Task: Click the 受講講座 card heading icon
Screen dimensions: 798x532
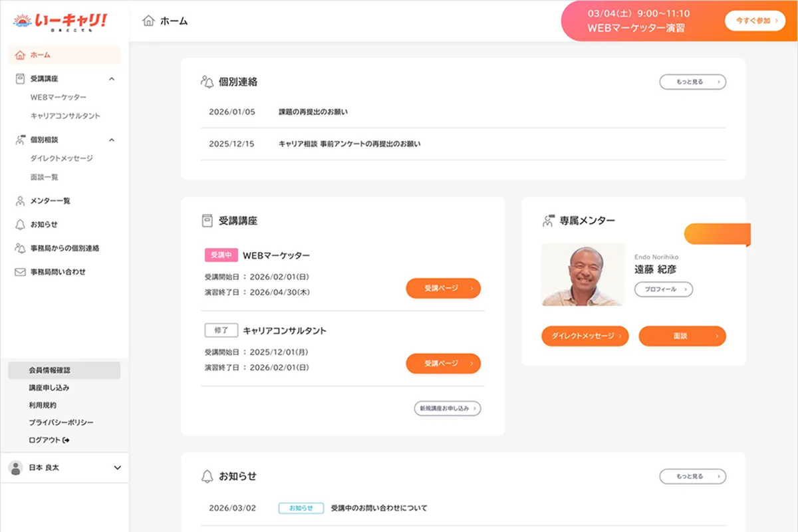Action: pos(207,220)
